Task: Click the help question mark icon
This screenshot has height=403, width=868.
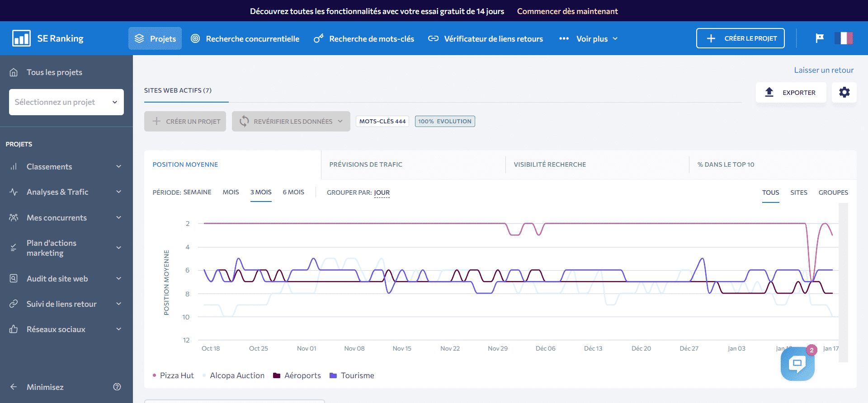Action: click(x=117, y=387)
